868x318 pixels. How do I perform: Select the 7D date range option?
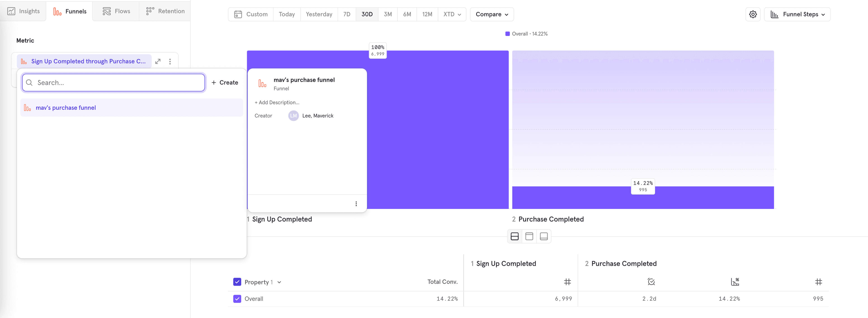(346, 14)
